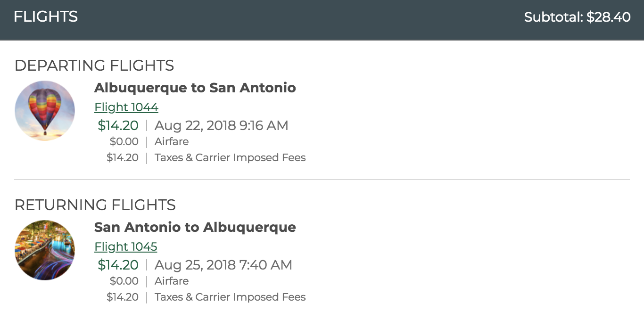The width and height of the screenshot is (644, 311).
Task: Click the FLIGHTS header title
Action: 46,17
